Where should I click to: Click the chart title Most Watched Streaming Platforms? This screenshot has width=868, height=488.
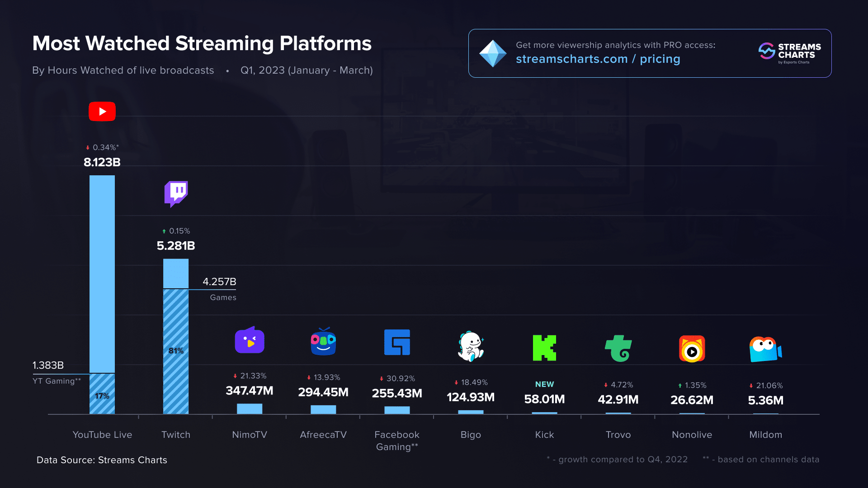(202, 43)
